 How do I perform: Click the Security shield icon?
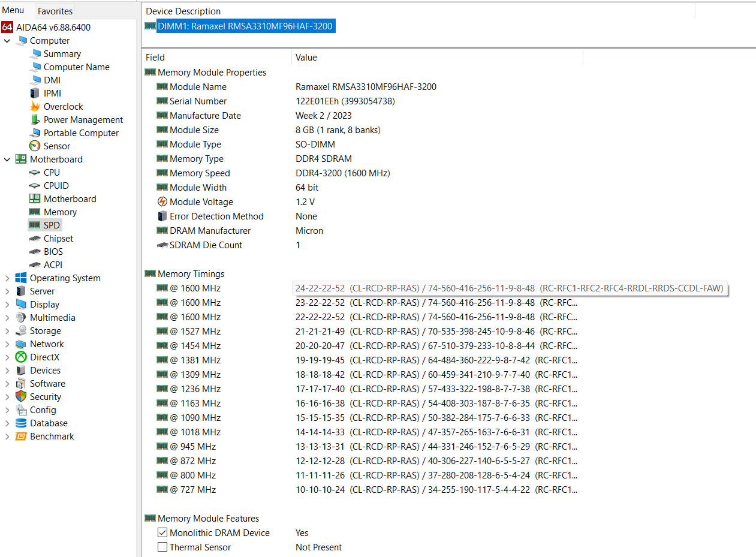pos(21,396)
